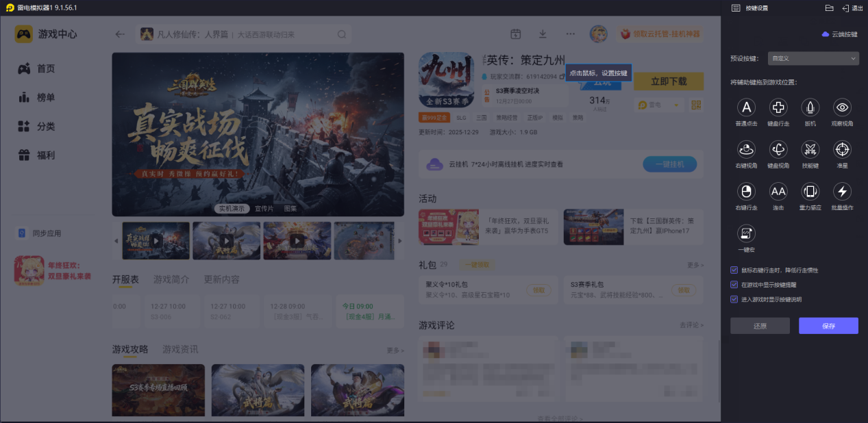Image resolution: width=868 pixels, height=423 pixels.
Task: Advance the video thumbnails with right arrow
Action: click(x=400, y=241)
